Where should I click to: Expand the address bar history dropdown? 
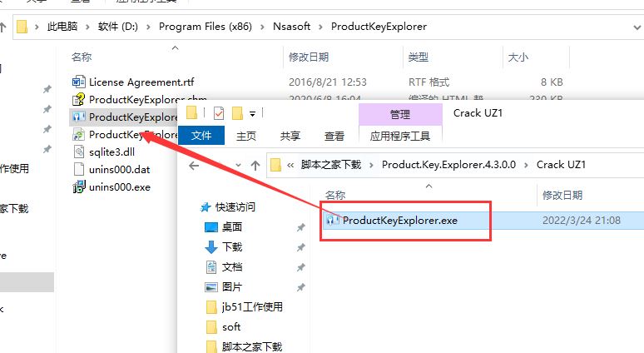pos(637,27)
